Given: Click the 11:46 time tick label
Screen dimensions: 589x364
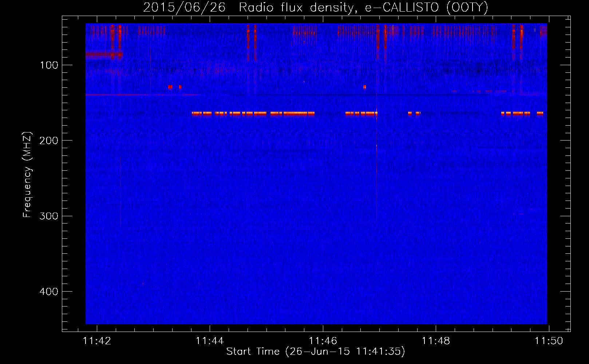Looking at the screenshot, I should click(323, 341).
